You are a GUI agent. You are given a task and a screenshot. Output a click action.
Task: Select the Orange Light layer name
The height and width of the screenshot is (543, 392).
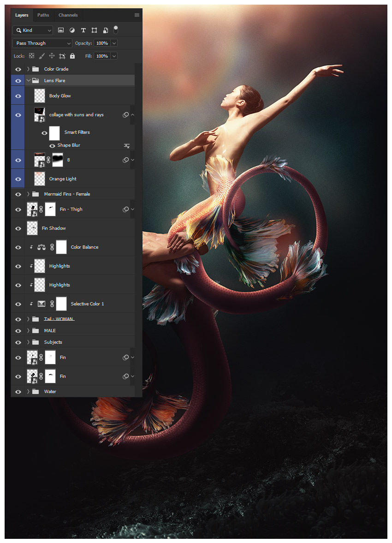click(x=63, y=179)
